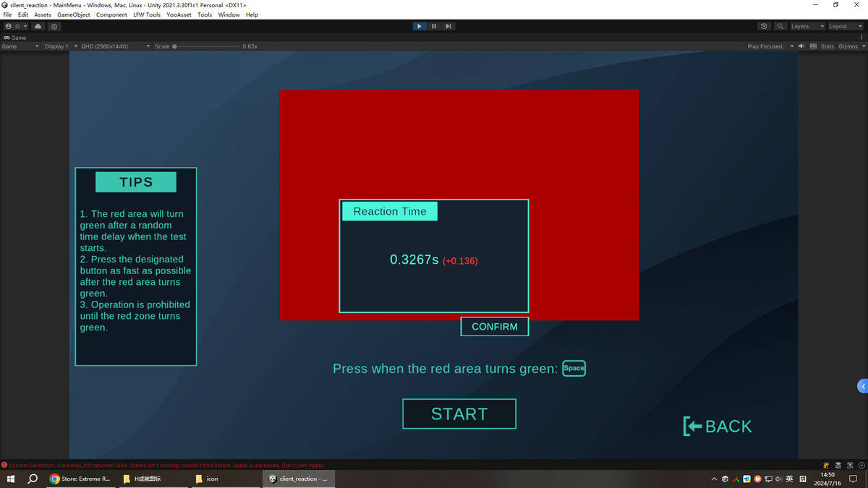Open the YooAsset menu
The height and width of the screenshot is (488, 868).
coord(179,14)
